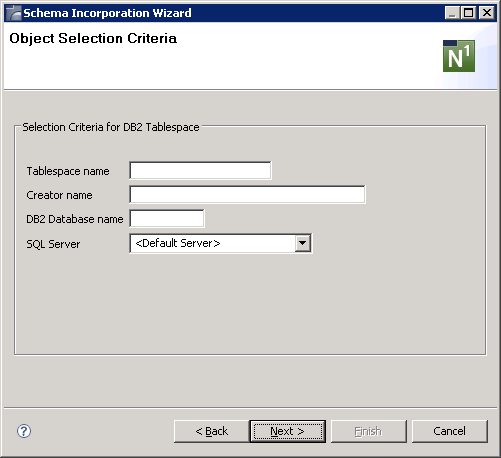Viewport: 501px width, 458px height.
Task: Cancel the Schema Incorporation Wizard
Action: click(x=450, y=431)
